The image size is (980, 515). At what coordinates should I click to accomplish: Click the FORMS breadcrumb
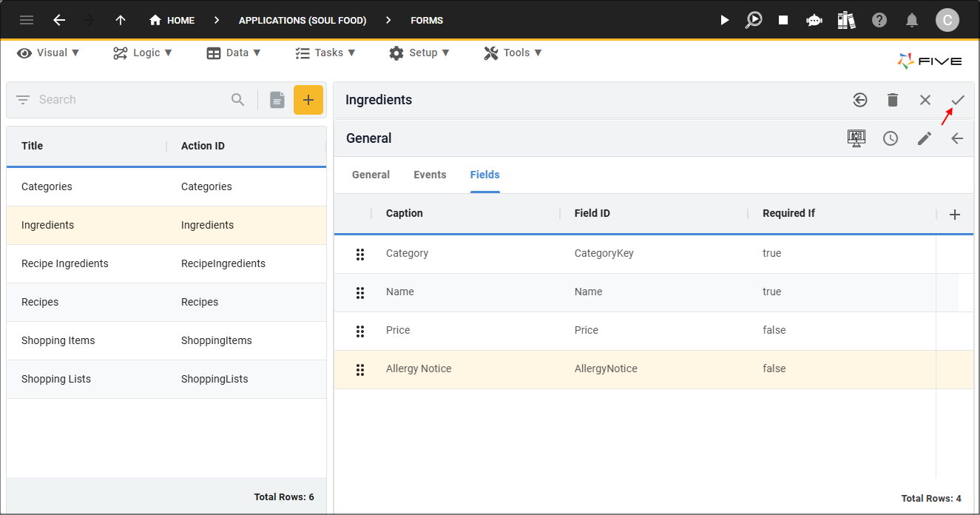427,20
